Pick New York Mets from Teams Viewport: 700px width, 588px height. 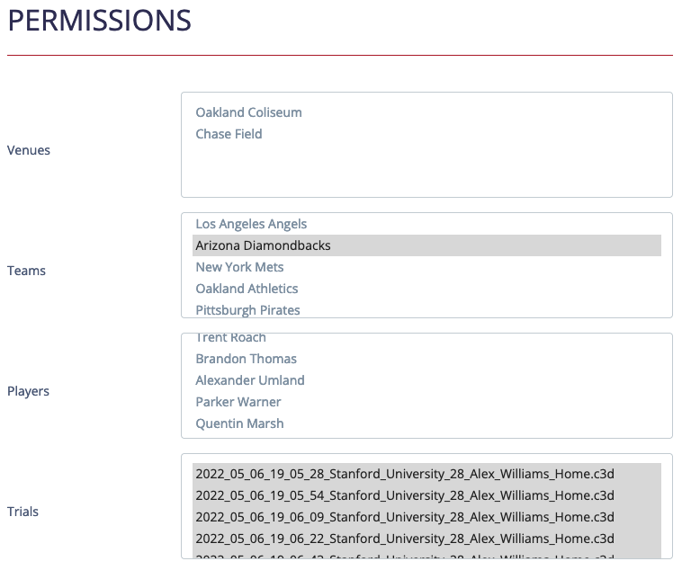[x=239, y=267]
